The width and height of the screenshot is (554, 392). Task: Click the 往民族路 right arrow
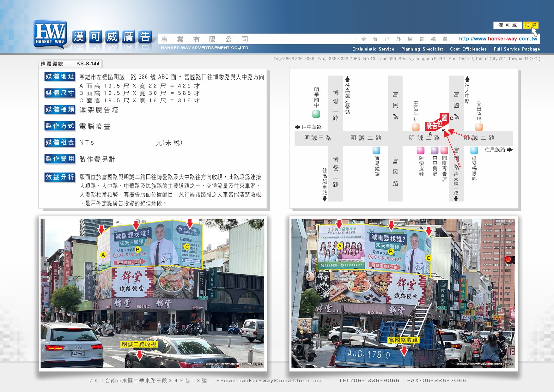click(510, 150)
